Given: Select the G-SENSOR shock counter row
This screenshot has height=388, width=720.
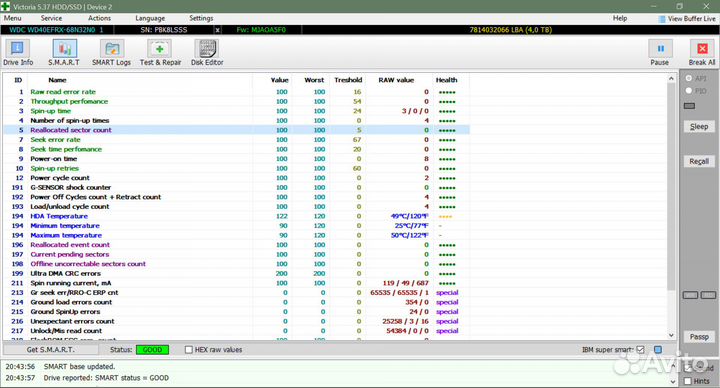Looking at the screenshot, I should click(x=236, y=187).
